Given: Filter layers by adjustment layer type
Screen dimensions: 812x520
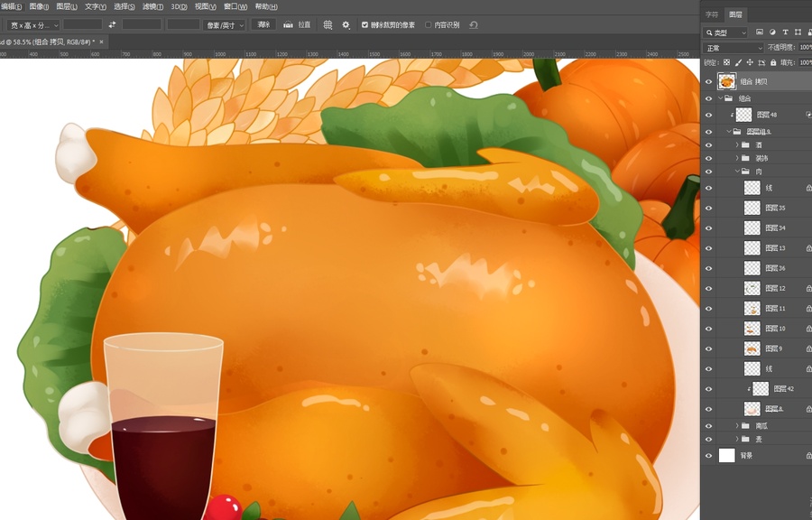Looking at the screenshot, I should tap(772, 32).
